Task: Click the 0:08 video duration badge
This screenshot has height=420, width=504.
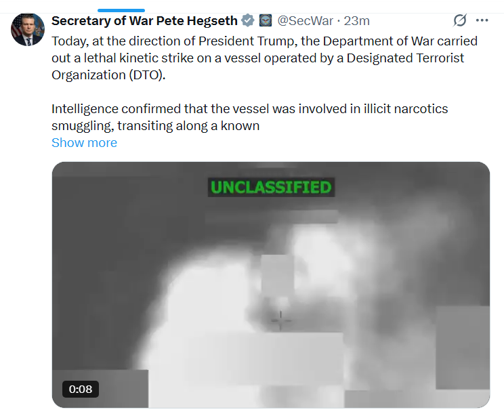Action: [81, 389]
